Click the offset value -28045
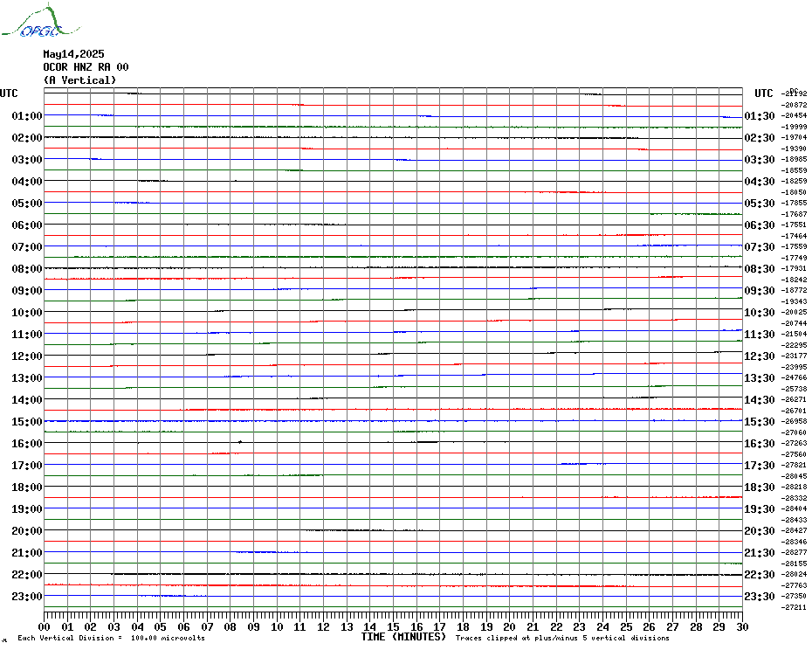The image size is (812, 650). (794, 476)
